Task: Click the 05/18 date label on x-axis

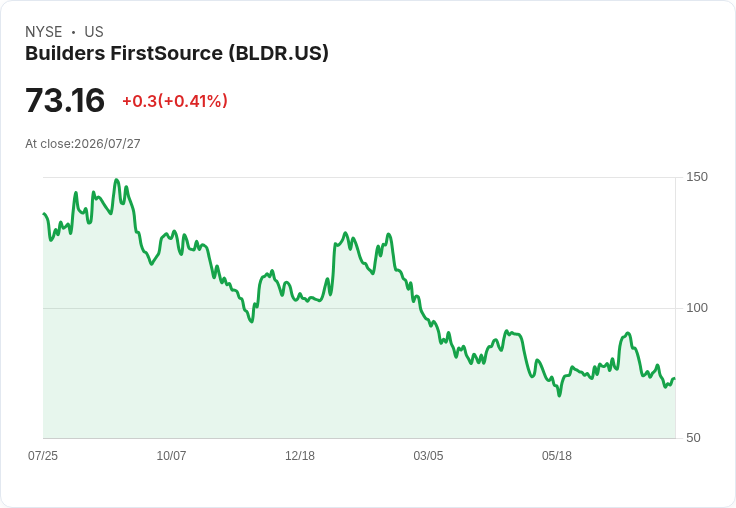Action: (x=557, y=456)
